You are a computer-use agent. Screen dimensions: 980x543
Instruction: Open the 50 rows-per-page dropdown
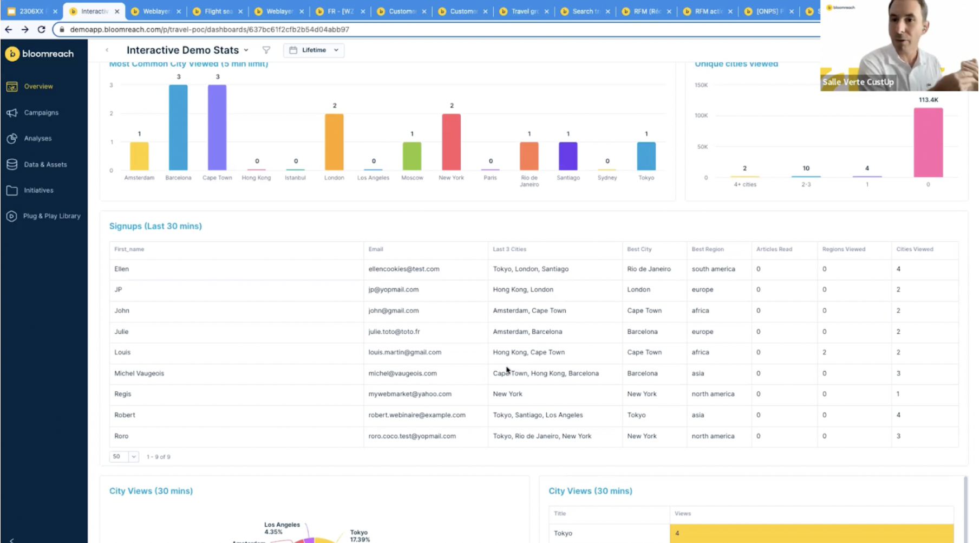(x=125, y=457)
